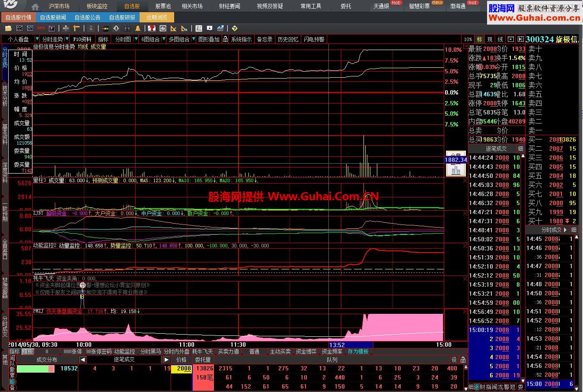This screenshot has height=392, width=583.
Task: Expand the 分时走势 dropdown arrow
Action: coord(67,39)
